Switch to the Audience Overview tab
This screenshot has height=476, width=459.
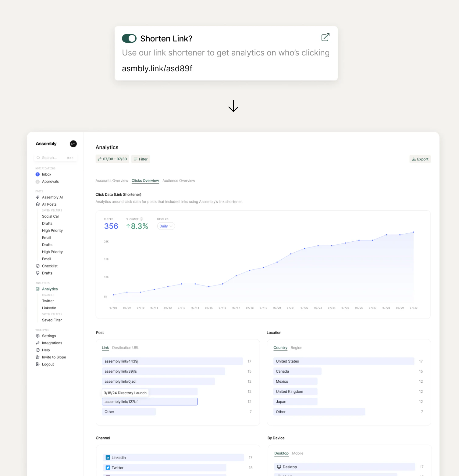[179, 180]
